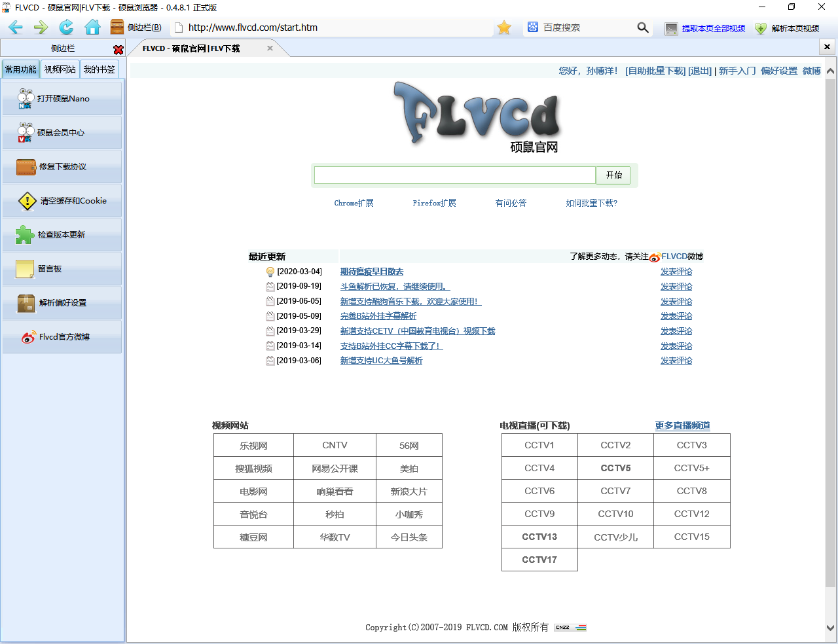Open CCTV5 live channel cell
Screen dimensions: 838x644
click(x=615, y=468)
